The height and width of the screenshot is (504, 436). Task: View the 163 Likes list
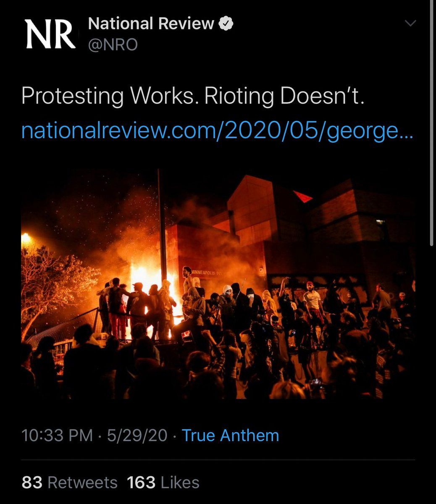tap(163, 483)
